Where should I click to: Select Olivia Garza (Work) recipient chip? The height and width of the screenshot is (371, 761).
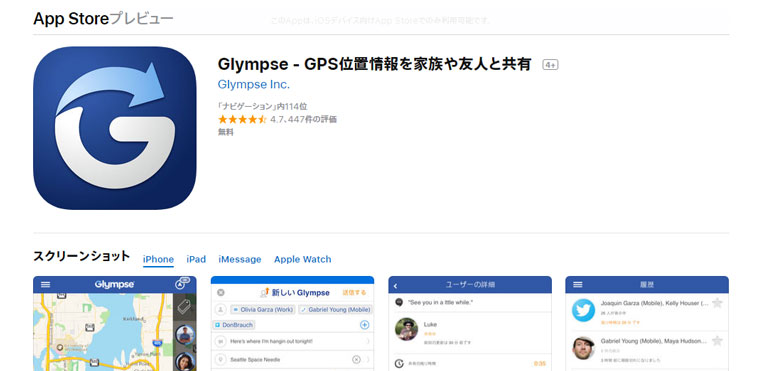263,309
